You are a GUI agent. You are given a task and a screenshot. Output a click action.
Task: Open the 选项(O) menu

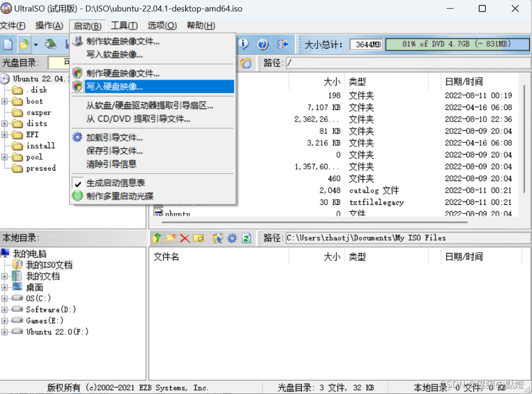coord(162,25)
